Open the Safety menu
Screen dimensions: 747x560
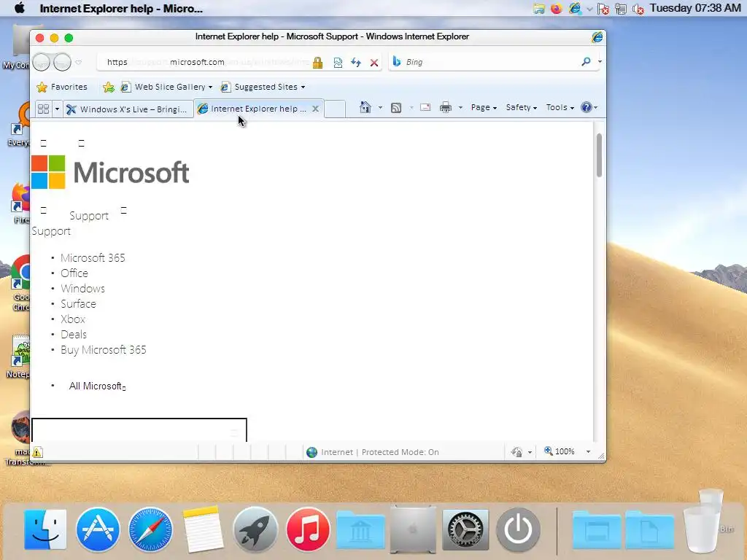tap(521, 108)
